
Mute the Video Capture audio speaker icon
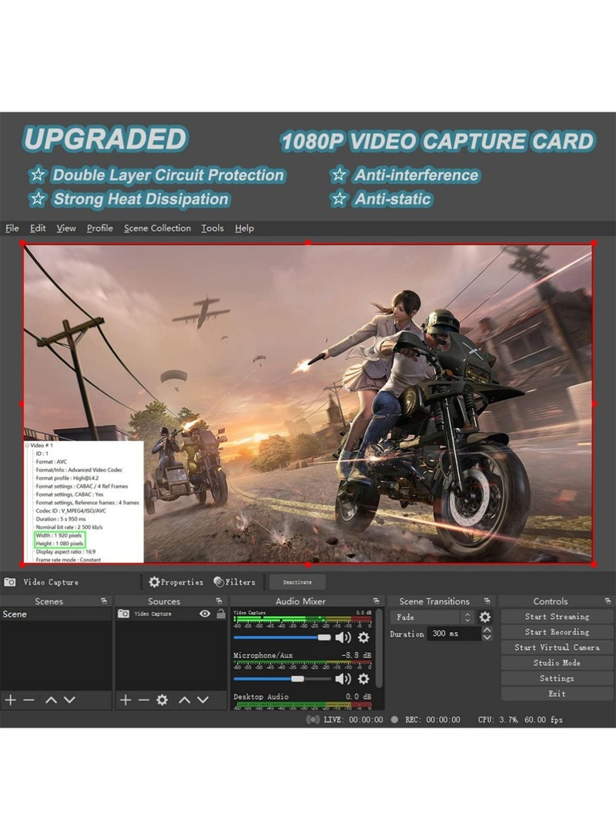[343, 638]
